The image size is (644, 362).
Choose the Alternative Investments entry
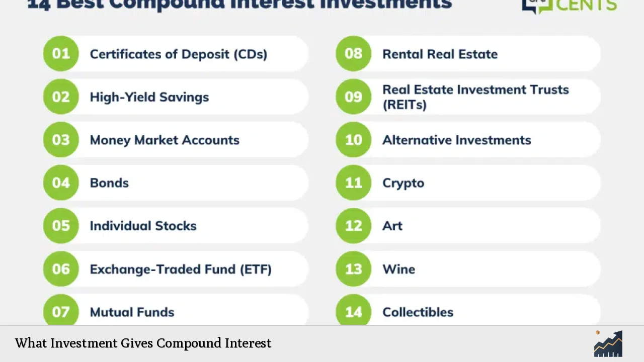coord(456,140)
